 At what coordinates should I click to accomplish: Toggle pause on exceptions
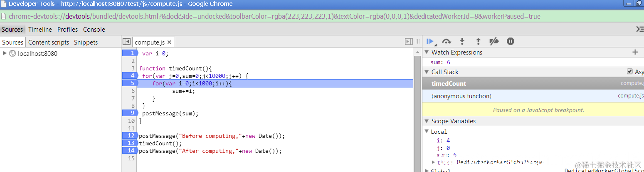point(511,41)
